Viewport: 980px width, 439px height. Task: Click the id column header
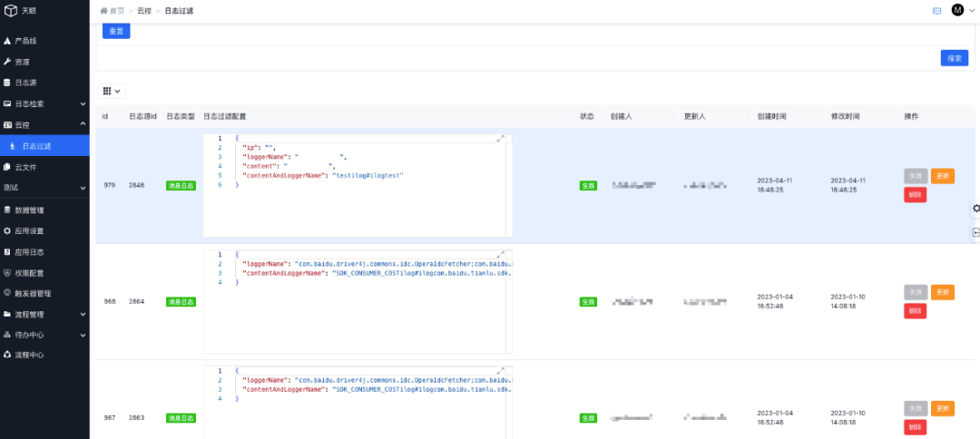point(105,117)
